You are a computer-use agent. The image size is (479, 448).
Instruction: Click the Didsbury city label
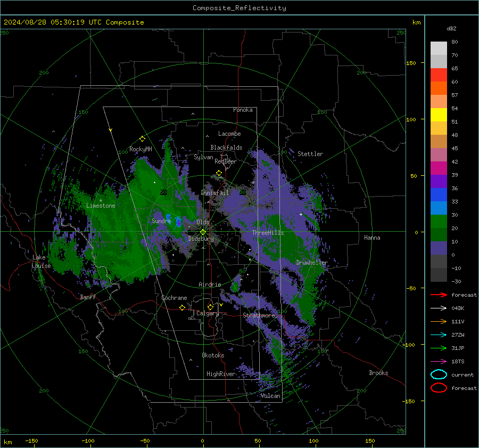(x=201, y=239)
